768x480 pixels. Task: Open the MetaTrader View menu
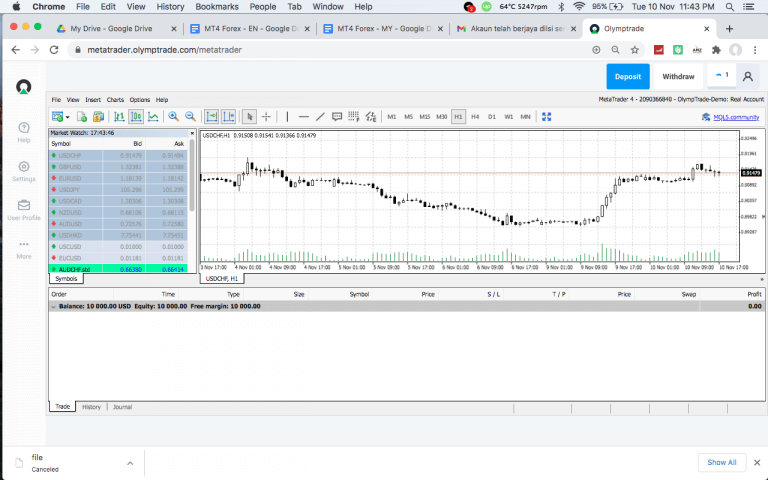click(x=73, y=99)
